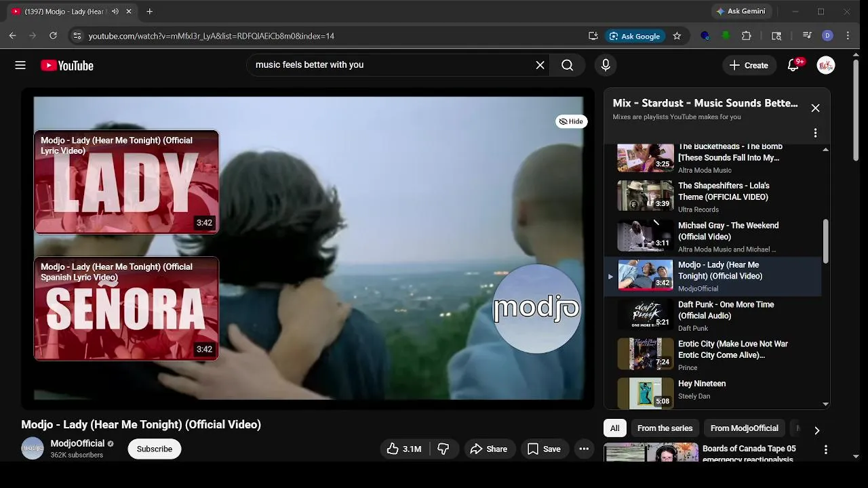Open a new browser tab

coord(150,12)
